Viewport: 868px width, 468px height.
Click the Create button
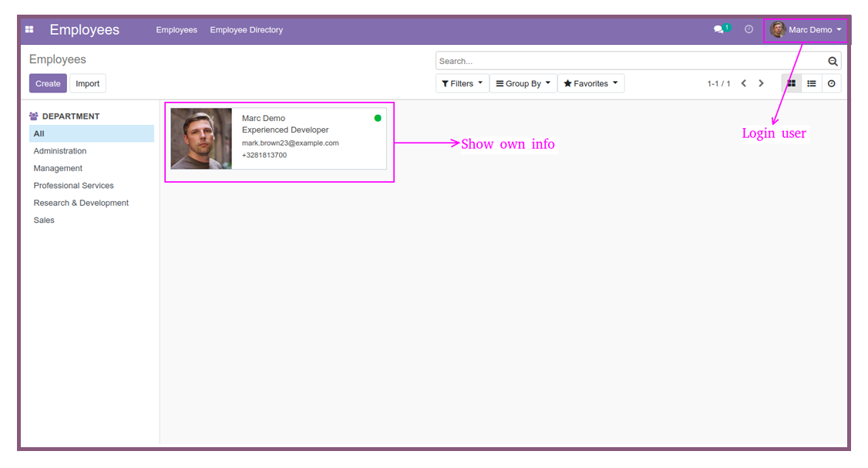(x=48, y=83)
